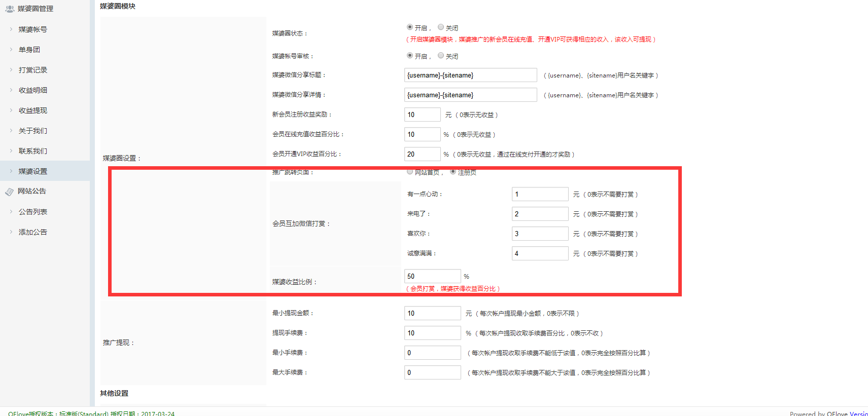Open 联系我们 sidebar entry
868x416 pixels.
[33, 151]
